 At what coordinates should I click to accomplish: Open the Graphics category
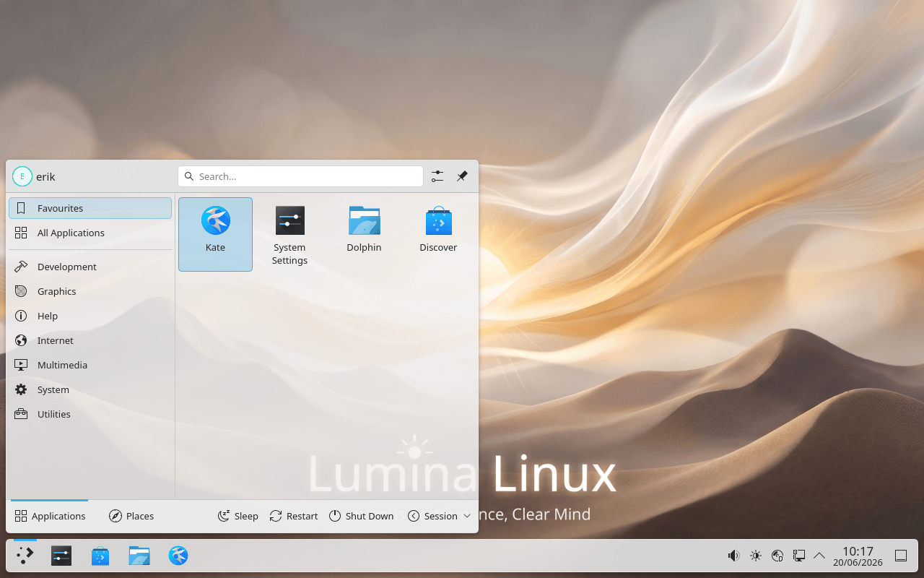[90, 291]
